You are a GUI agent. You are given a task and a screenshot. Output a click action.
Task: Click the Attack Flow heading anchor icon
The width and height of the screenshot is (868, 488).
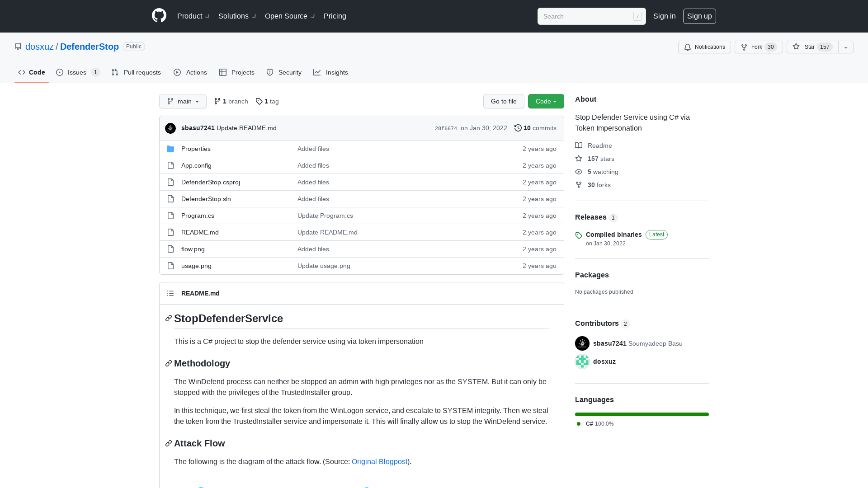click(x=169, y=443)
